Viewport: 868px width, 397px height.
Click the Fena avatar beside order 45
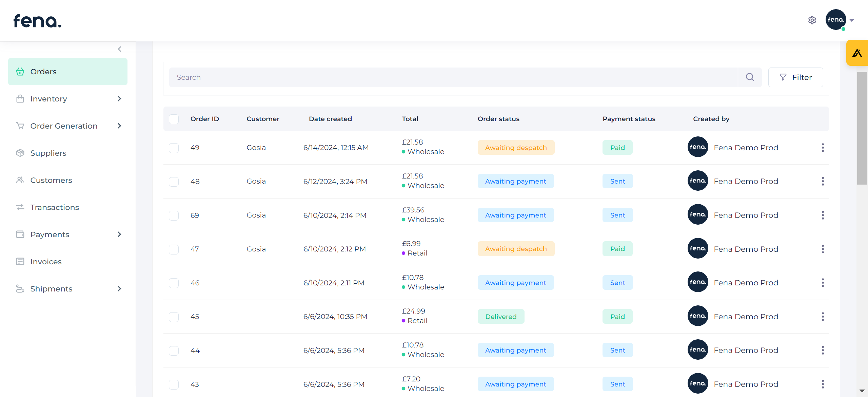tap(697, 316)
